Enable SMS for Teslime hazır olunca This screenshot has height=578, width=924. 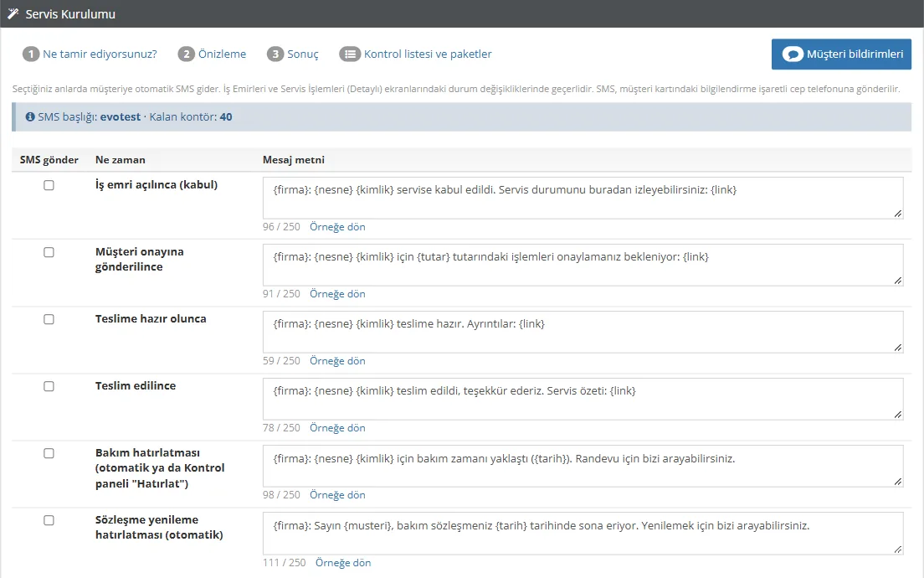[49, 319]
